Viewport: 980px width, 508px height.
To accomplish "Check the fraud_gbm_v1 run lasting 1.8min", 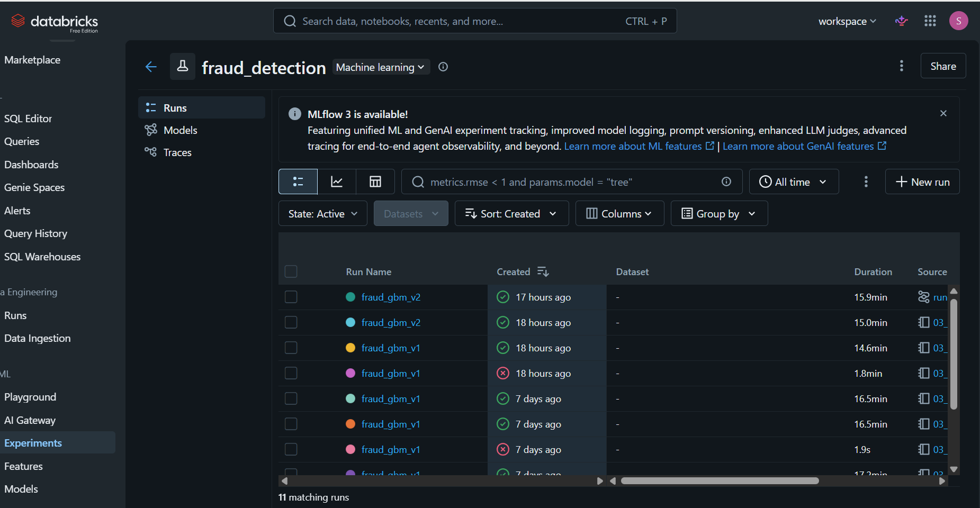I will pyautogui.click(x=291, y=373).
